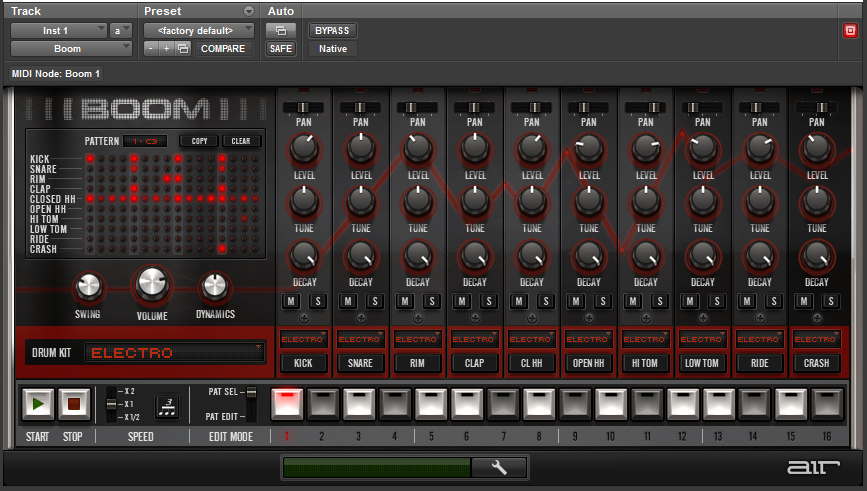Enable automation SAFE button
Image resolution: width=867 pixels, height=491 pixels.
pyautogui.click(x=281, y=49)
